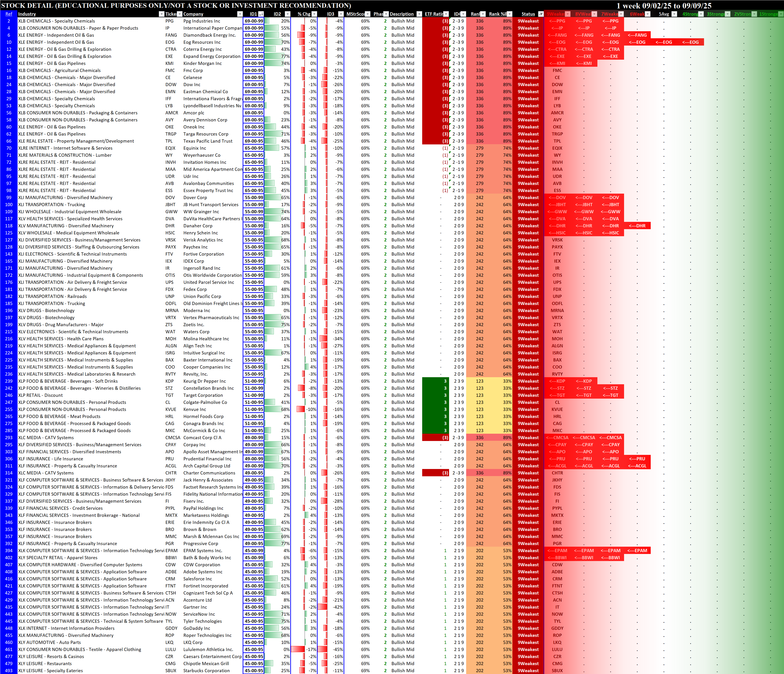Open the ETF Rating filter button
The width and height of the screenshot is (784, 674).
coord(446,14)
